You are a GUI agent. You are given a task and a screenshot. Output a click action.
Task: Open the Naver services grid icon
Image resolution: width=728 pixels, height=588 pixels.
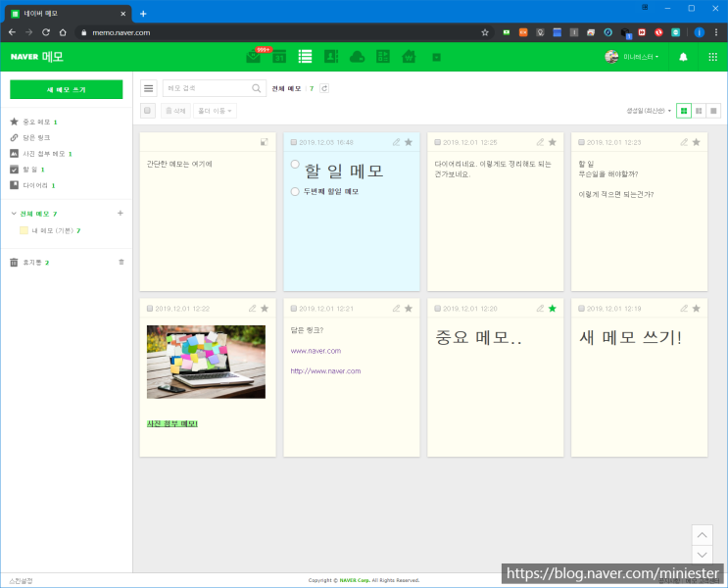point(712,57)
